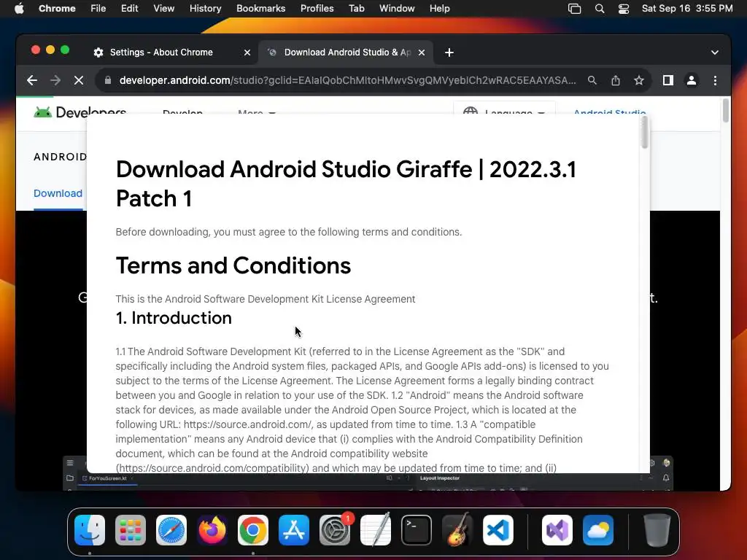Click the Android Developers logo
The image size is (747, 560).
pos(80,112)
